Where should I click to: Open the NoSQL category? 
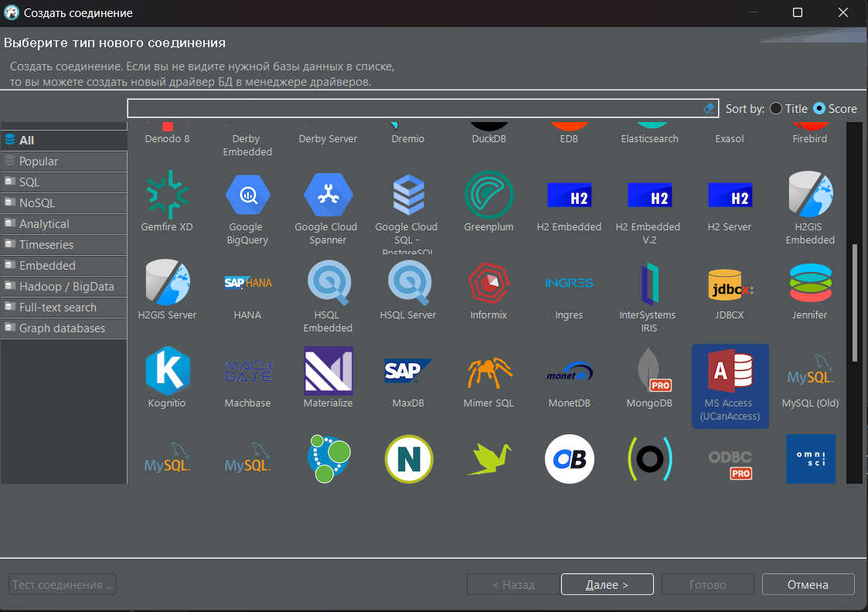pyautogui.click(x=64, y=203)
